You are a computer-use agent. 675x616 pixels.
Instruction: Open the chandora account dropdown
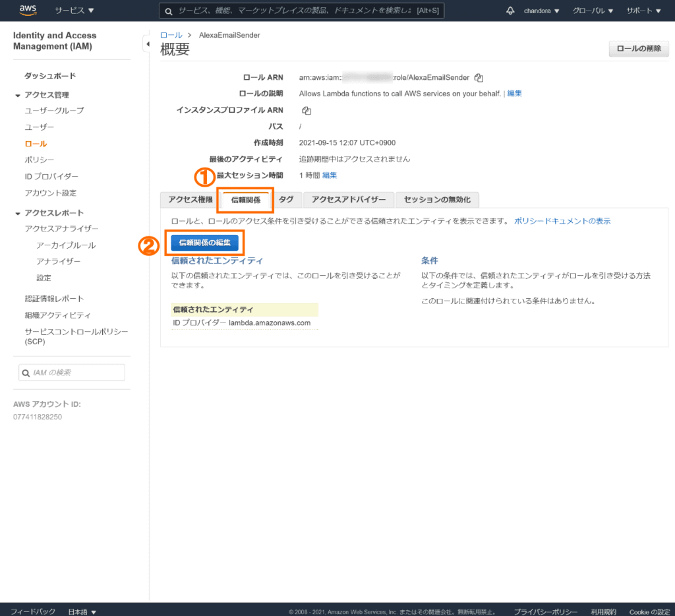pos(542,11)
